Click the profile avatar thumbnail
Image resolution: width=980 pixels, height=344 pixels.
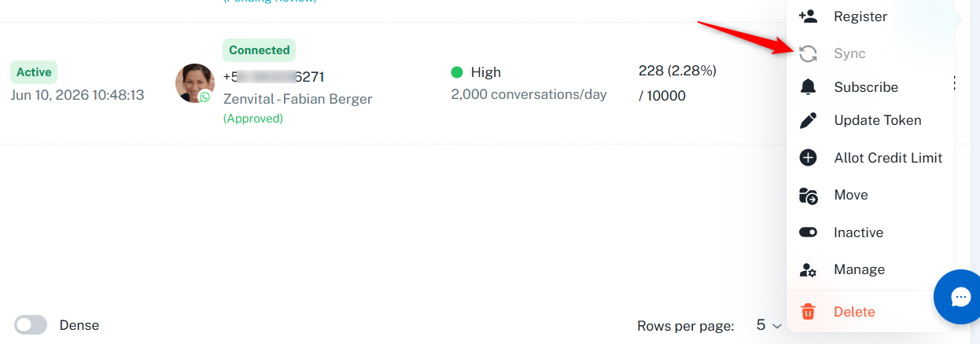194,83
